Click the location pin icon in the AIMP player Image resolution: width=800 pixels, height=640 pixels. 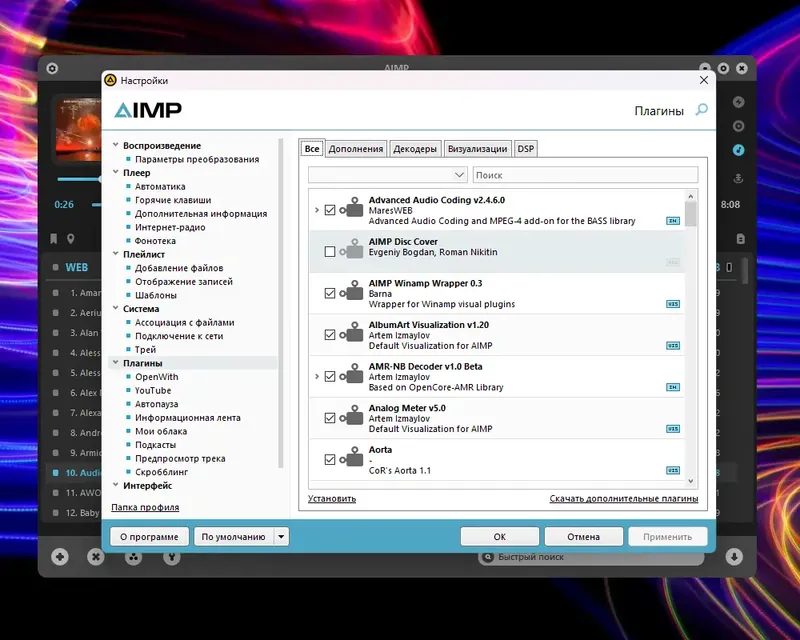(70, 238)
